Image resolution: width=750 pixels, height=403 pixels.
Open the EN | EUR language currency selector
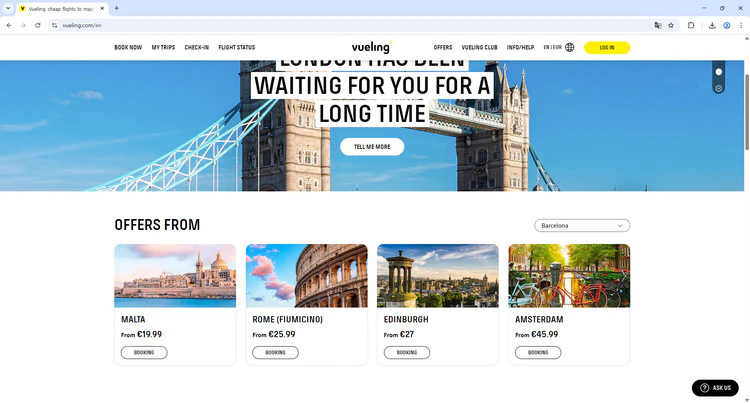coord(552,47)
